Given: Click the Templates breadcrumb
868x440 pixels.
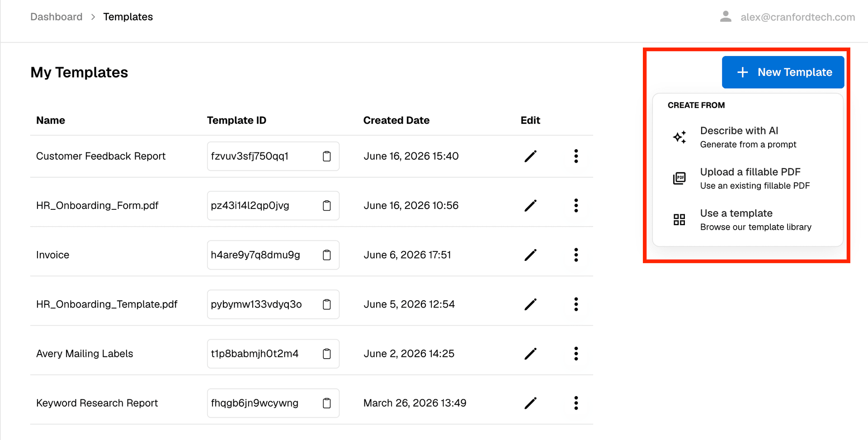Looking at the screenshot, I should click(x=128, y=17).
